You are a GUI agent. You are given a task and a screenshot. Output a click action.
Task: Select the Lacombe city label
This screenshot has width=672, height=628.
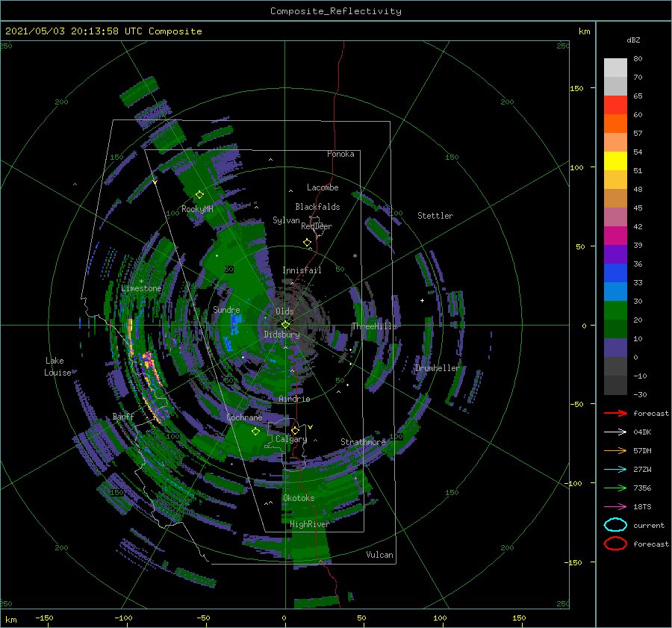[323, 187]
